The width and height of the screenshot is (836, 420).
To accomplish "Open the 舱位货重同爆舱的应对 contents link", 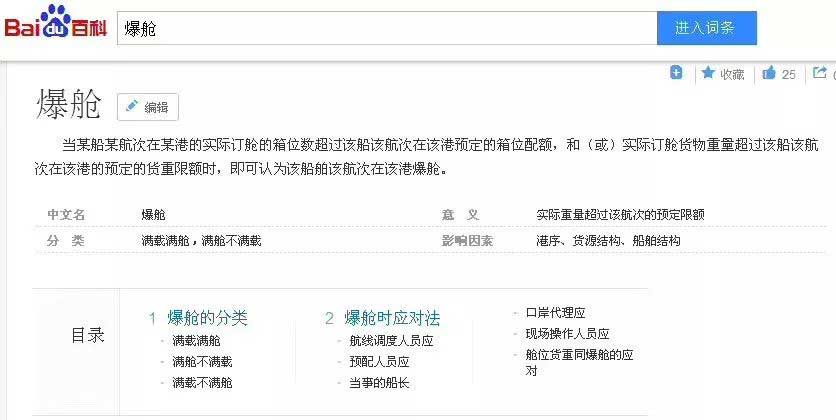I will (580, 362).
